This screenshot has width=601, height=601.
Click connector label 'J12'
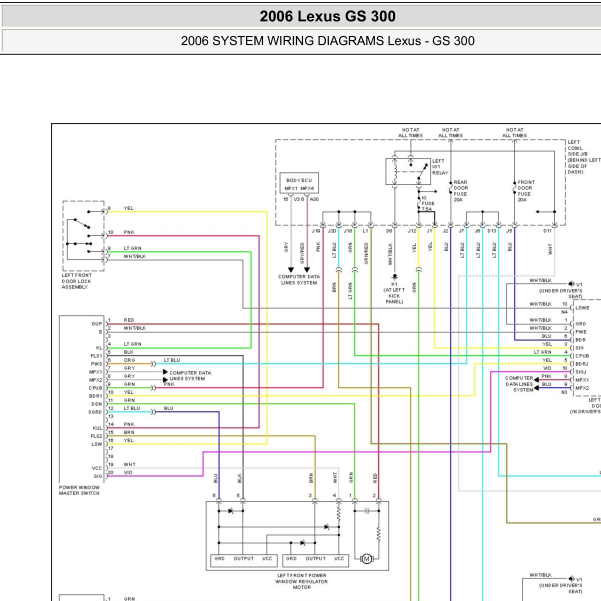[412, 231]
